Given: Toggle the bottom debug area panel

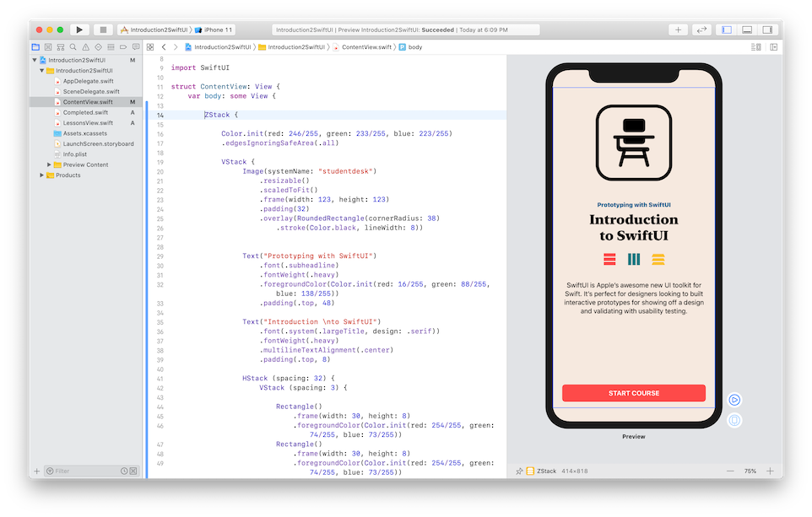Looking at the screenshot, I should (x=747, y=30).
